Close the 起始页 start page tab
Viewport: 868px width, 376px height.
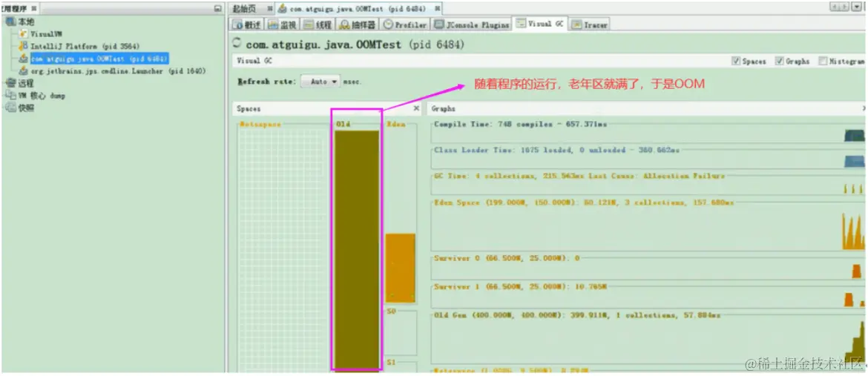269,9
